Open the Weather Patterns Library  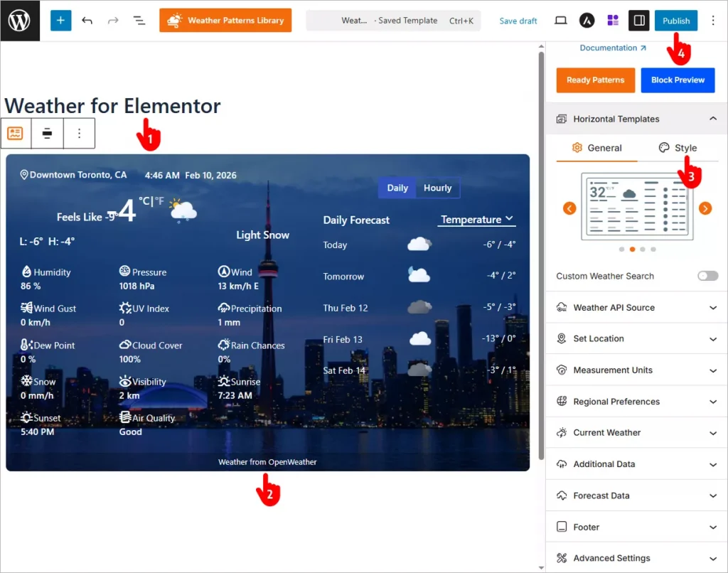(x=225, y=21)
